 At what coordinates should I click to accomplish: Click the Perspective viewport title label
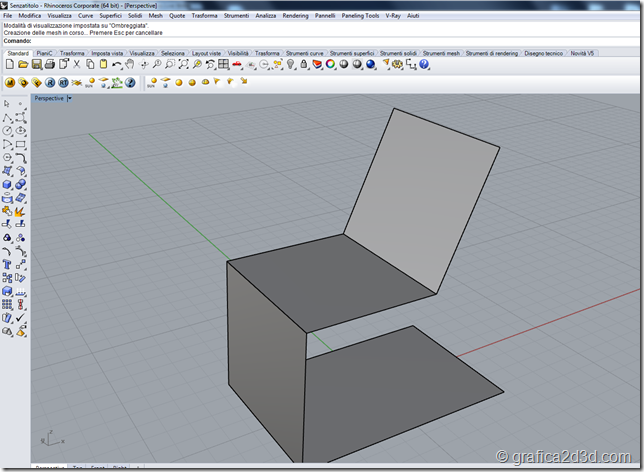point(49,98)
